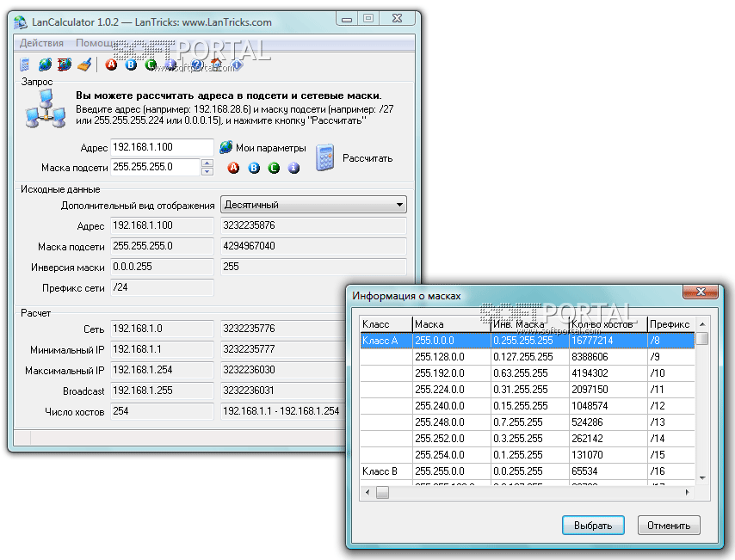Open the Помощь menu

96,43
